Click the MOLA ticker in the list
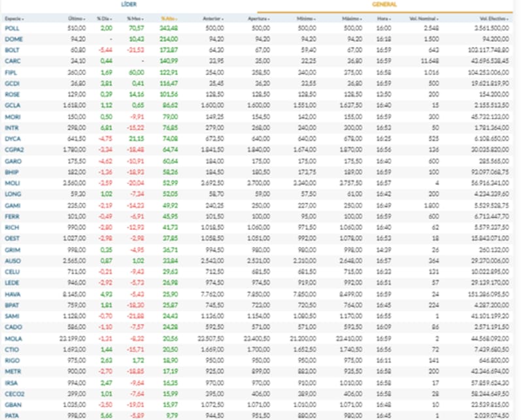The height and width of the screenshot is (420, 523). click(12, 338)
